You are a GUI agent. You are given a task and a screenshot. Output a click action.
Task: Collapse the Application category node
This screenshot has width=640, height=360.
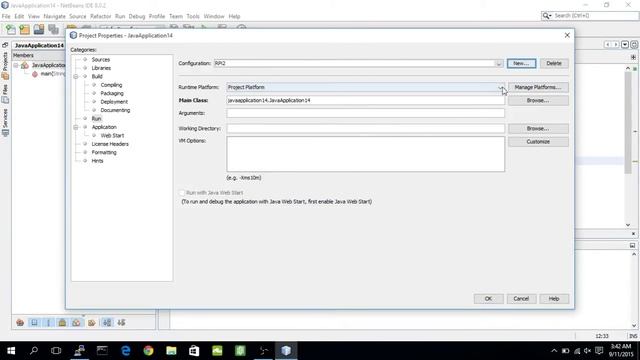click(76, 127)
